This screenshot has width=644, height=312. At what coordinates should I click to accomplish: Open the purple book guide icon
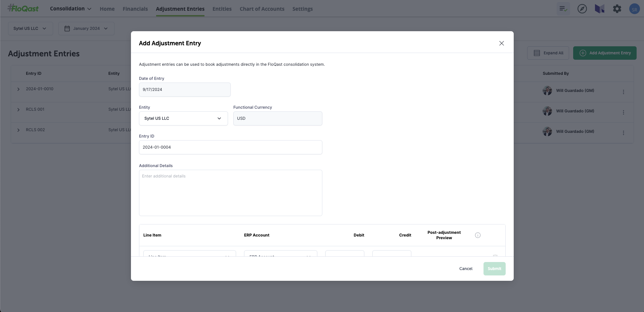coord(599,9)
